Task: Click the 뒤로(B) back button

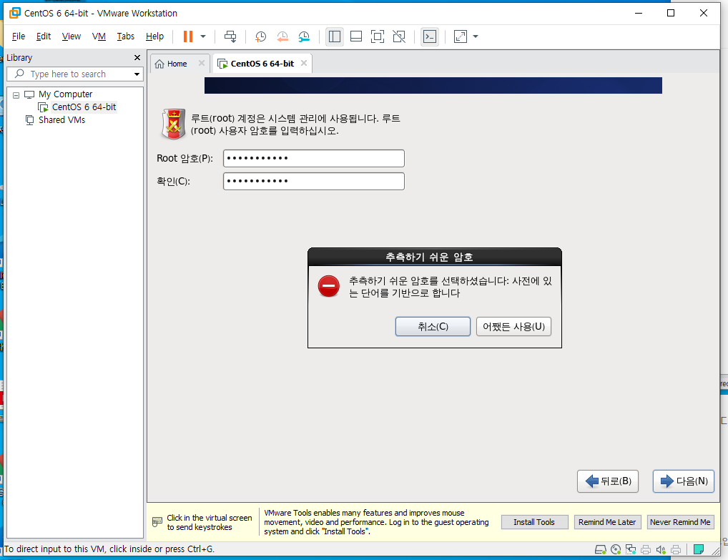Action: click(x=608, y=481)
